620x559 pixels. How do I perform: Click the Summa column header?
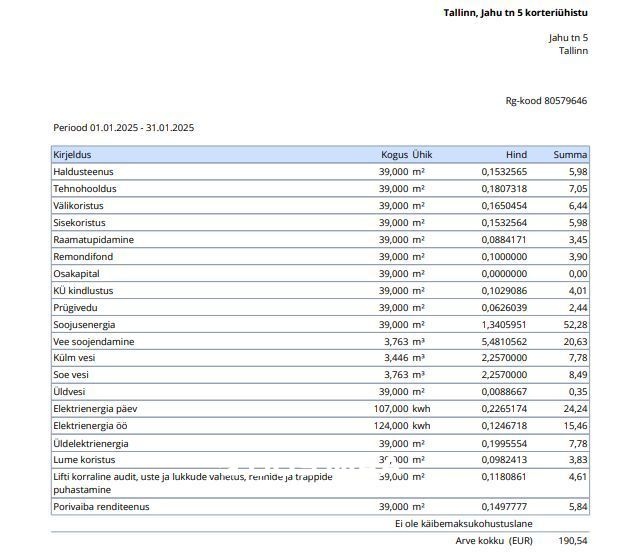click(x=570, y=155)
